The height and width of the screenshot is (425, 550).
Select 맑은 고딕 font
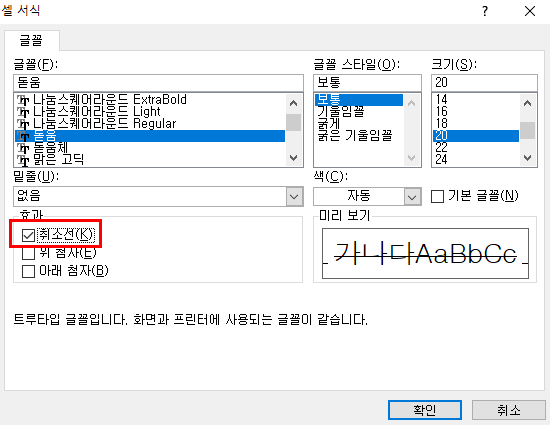point(150,160)
